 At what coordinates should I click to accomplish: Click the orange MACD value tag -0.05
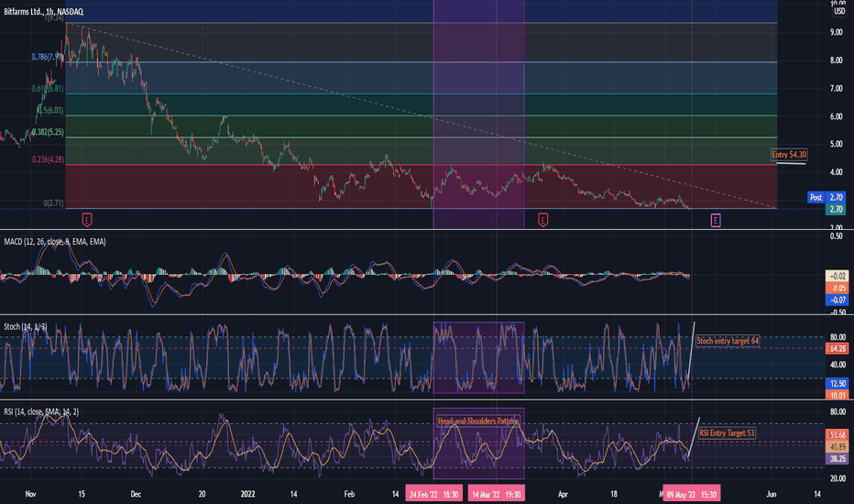click(838, 288)
